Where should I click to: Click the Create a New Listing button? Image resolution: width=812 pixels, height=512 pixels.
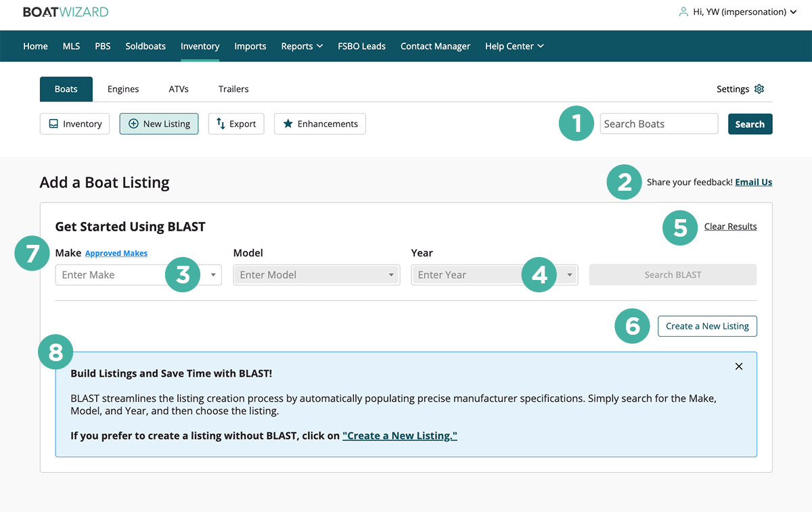pyautogui.click(x=707, y=326)
